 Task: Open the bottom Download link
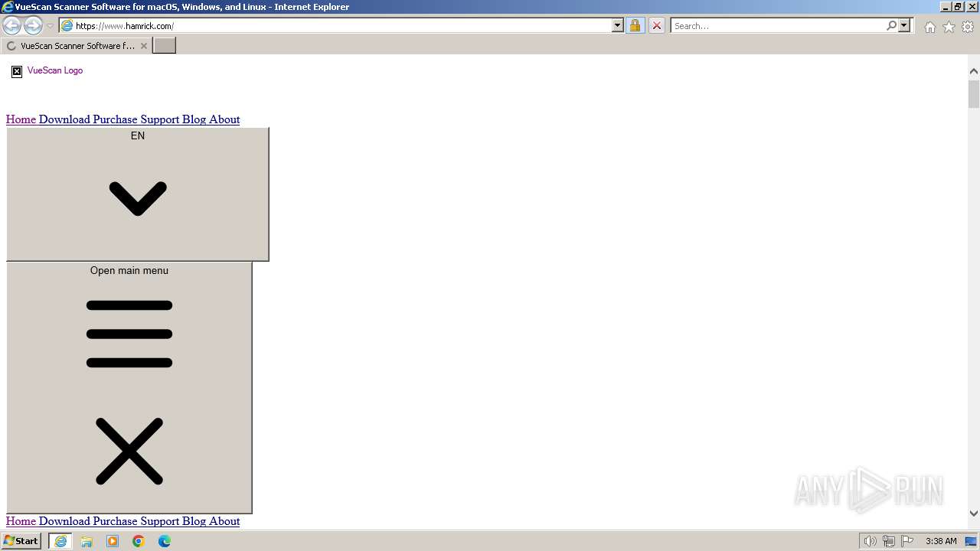click(64, 521)
